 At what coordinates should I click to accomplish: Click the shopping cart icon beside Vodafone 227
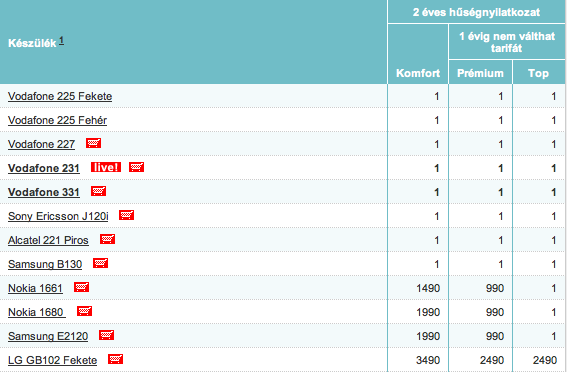point(93,143)
